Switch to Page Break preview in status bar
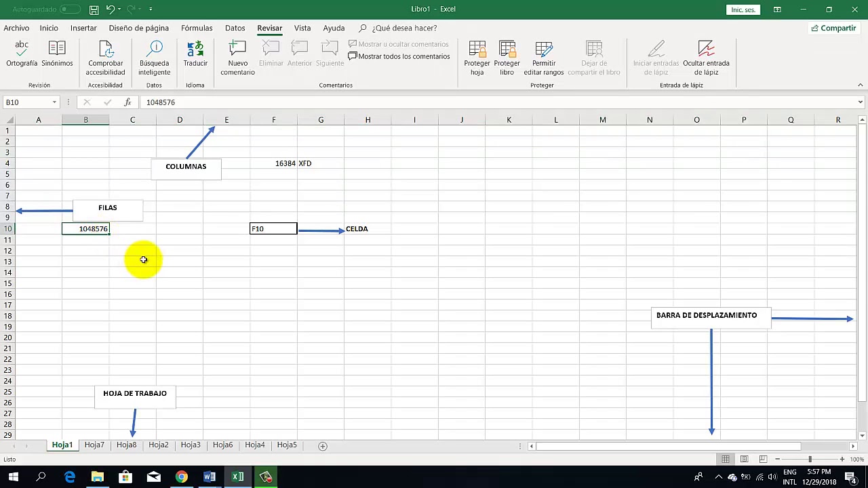Image resolution: width=868 pixels, height=488 pixels. point(763,460)
